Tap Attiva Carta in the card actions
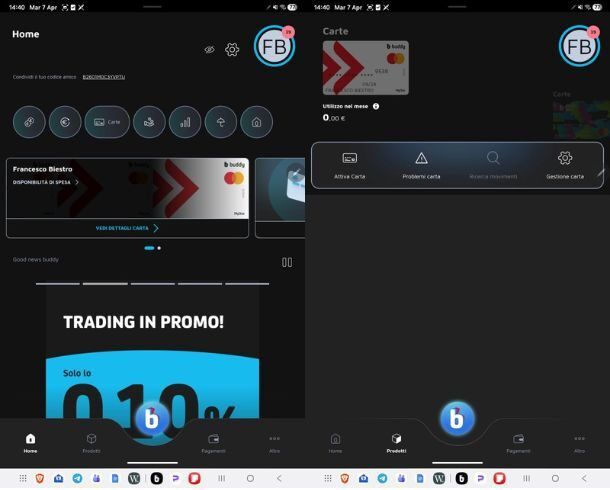The width and height of the screenshot is (610, 490). [x=350, y=165]
